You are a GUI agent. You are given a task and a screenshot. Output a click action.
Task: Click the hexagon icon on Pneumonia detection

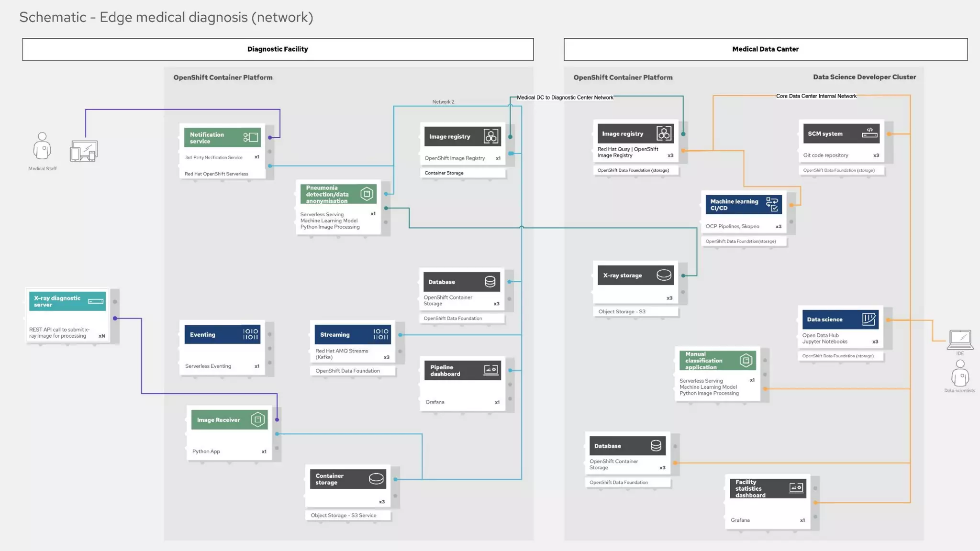(x=367, y=194)
